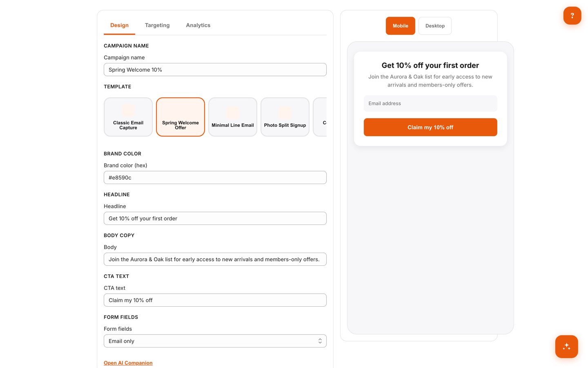Click the Brand color hex input
Screen dimensions: 588x368
point(215,177)
